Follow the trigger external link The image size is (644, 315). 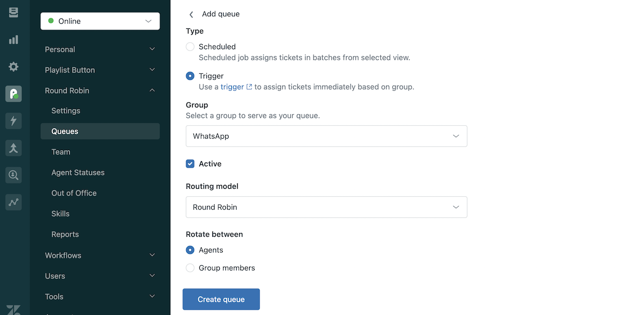[236, 87]
